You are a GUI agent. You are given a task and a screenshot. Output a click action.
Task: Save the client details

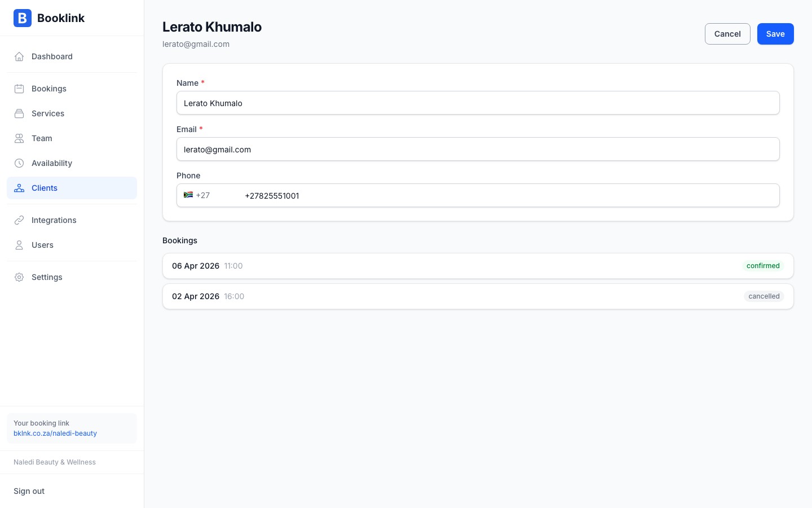(x=775, y=34)
